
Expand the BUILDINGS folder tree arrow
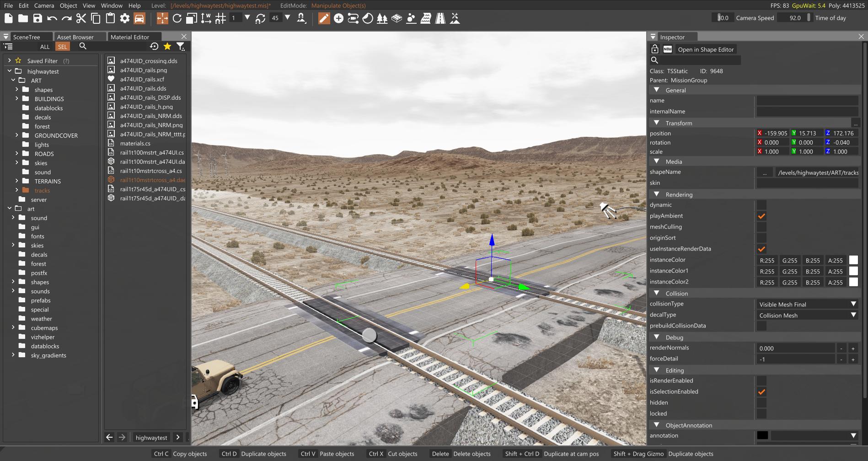tap(17, 98)
